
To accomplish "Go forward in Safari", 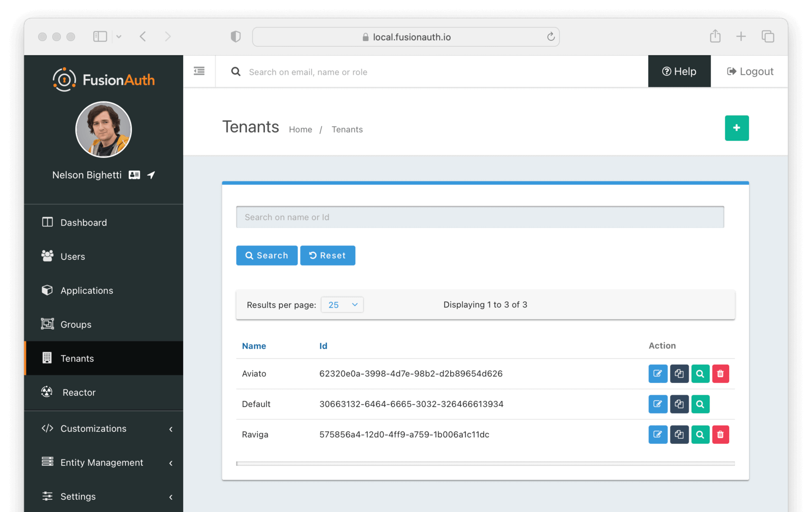I will 167,37.
